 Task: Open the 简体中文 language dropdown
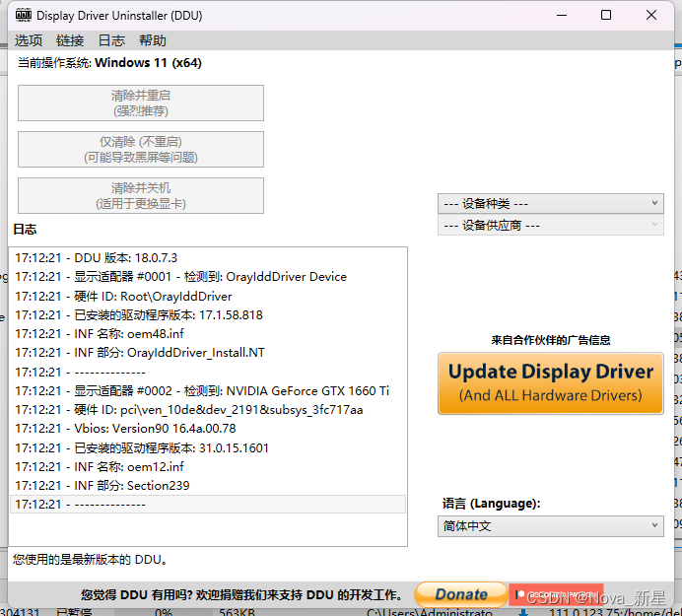tap(551, 526)
